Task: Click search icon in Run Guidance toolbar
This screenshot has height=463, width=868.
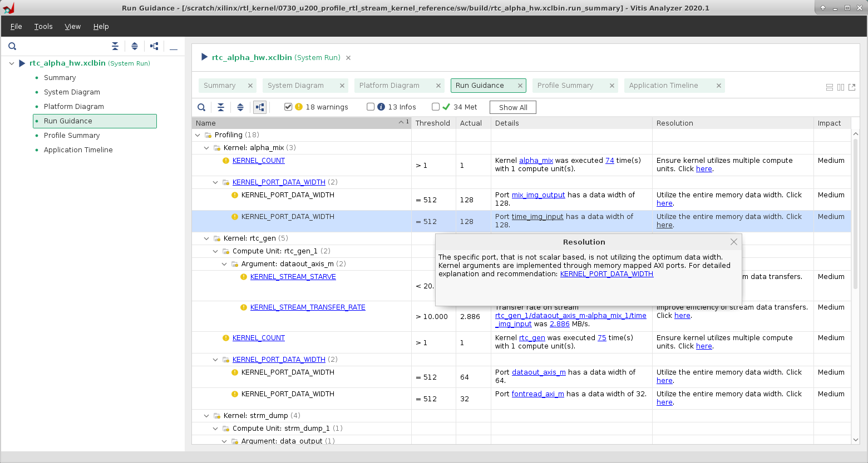Action: (x=201, y=107)
